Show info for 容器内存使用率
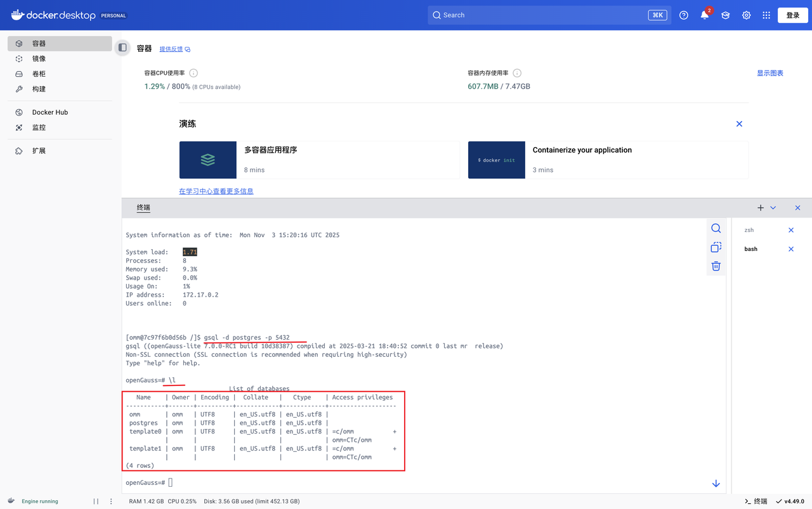Viewport: 812px width, 509px height. pyautogui.click(x=517, y=74)
